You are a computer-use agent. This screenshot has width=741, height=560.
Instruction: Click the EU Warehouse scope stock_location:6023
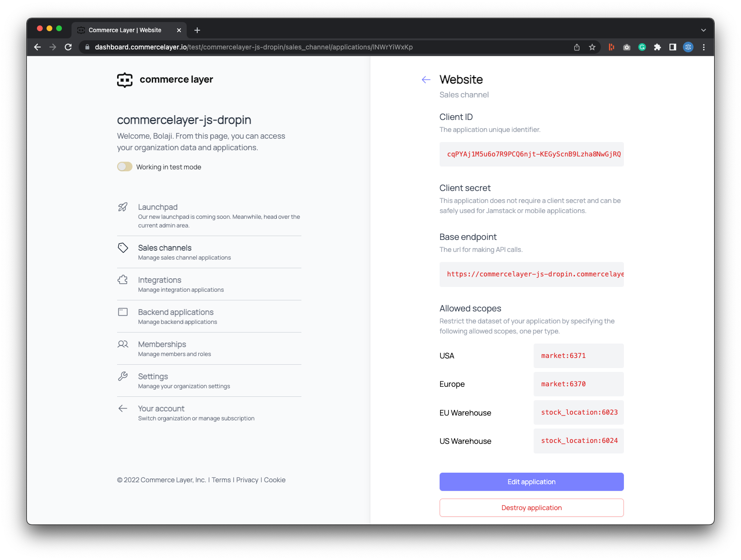tap(579, 412)
